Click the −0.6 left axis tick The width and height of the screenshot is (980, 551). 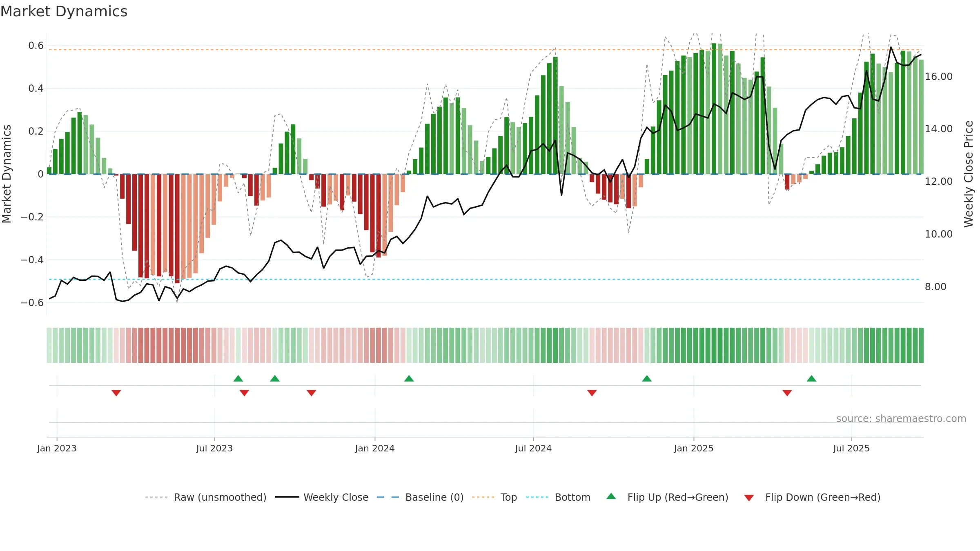[x=32, y=302]
